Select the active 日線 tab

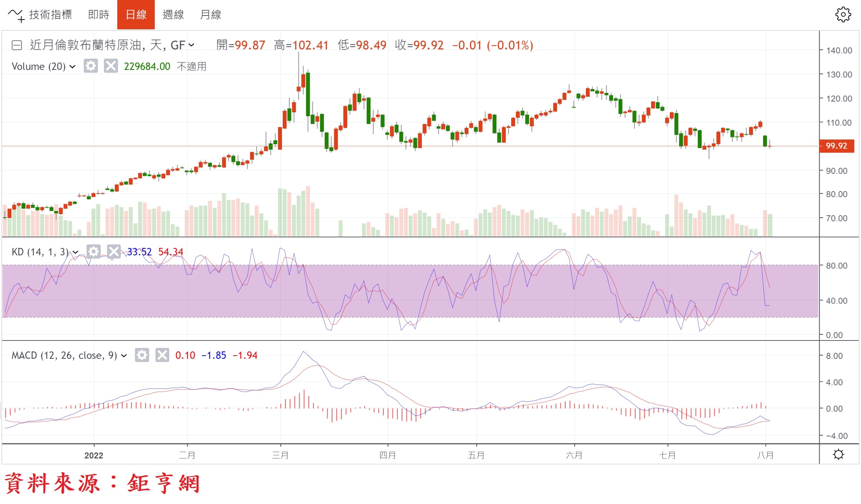pos(136,15)
